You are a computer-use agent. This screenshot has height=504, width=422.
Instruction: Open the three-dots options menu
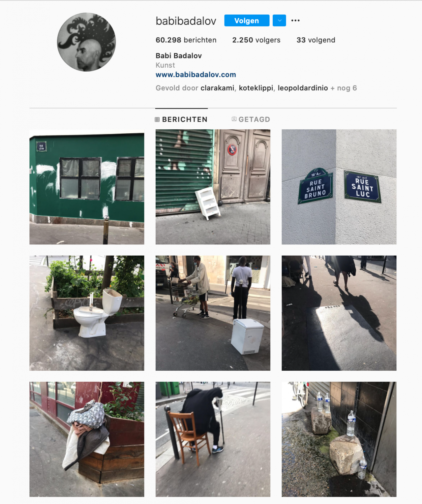point(295,20)
